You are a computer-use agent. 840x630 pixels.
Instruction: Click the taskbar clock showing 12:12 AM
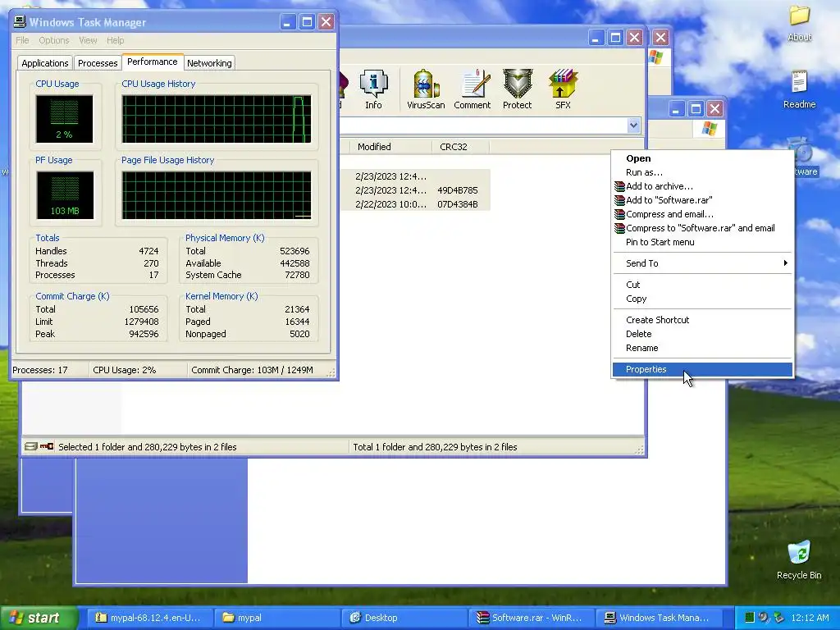(x=809, y=618)
